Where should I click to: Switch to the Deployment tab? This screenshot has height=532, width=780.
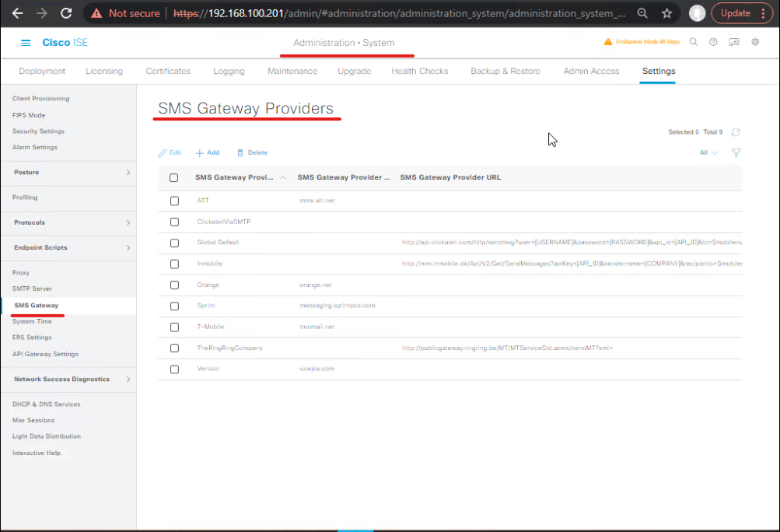coord(42,71)
